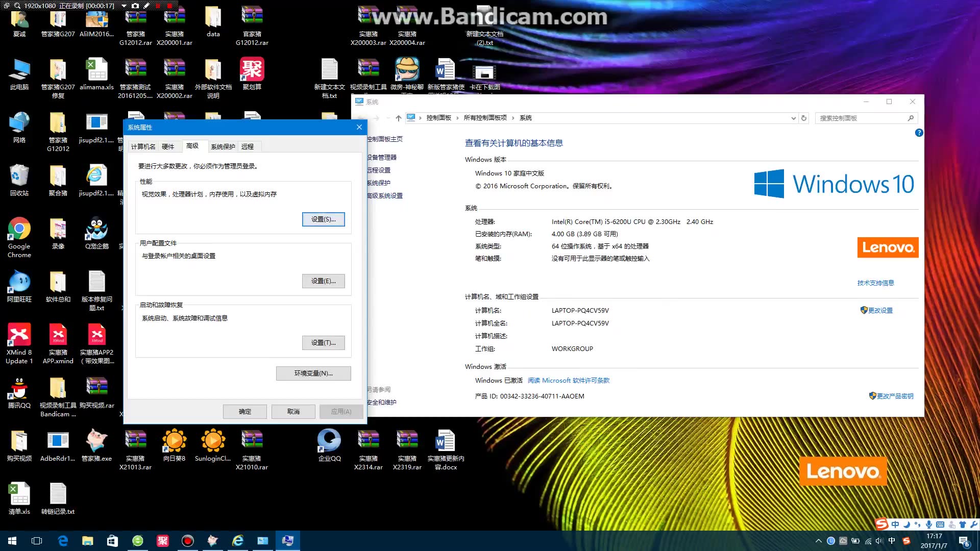980x551 pixels.
Task: Click 所有控制面板项 breadcrumb
Action: click(x=485, y=118)
